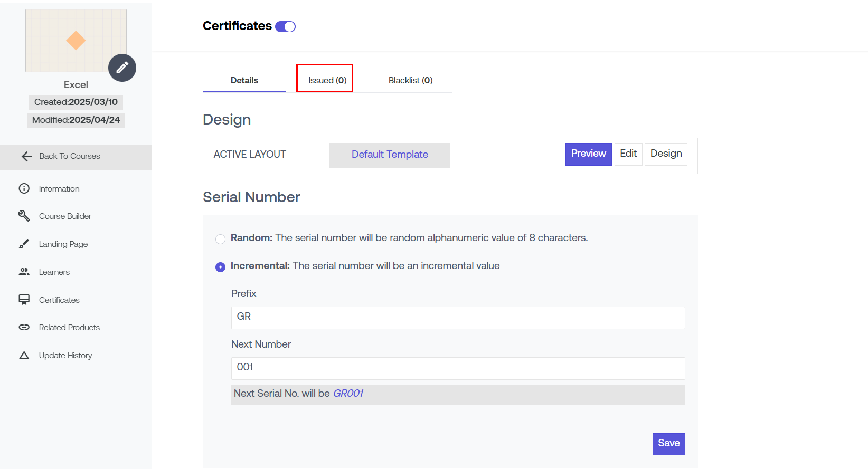This screenshot has width=868, height=469.
Task: Open the Learners people icon
Action: pos(24,272)
